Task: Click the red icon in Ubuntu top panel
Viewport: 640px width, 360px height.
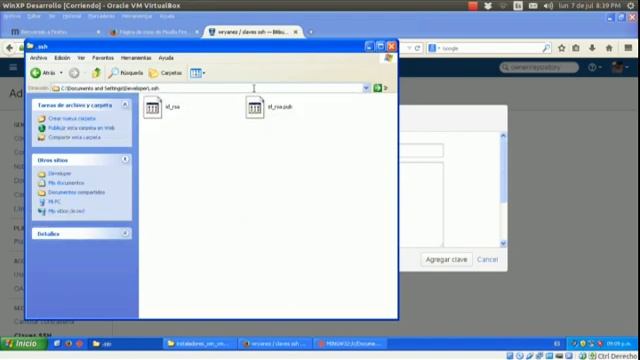Action: point(473,6)
